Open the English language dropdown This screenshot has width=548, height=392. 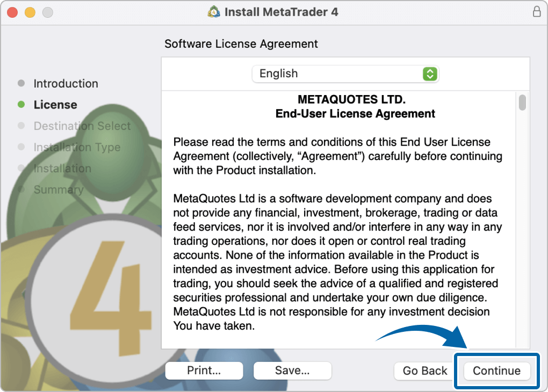click(x=345, y=74)
